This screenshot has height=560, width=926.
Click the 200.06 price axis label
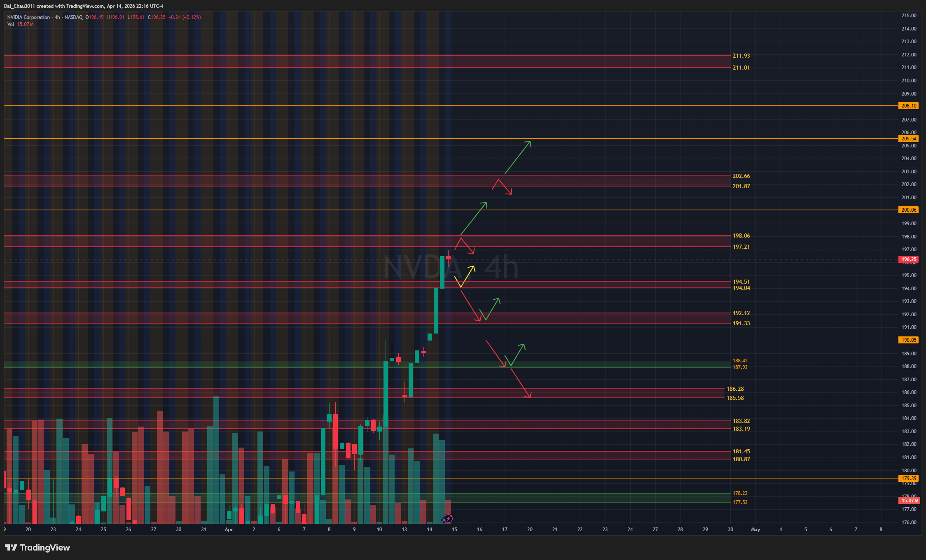click(x=909, y=210)
